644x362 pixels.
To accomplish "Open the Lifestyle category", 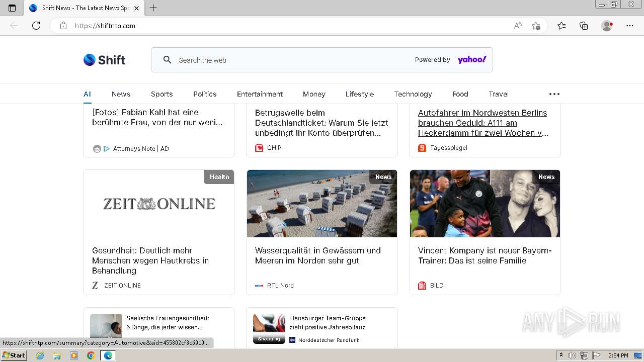I will click(360, 94).
